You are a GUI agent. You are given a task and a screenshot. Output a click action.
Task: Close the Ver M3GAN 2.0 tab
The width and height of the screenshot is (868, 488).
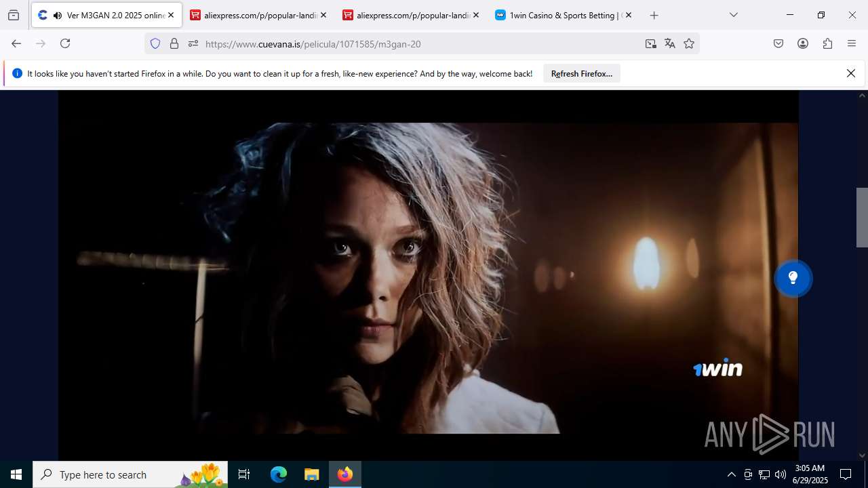coord(171,15)
